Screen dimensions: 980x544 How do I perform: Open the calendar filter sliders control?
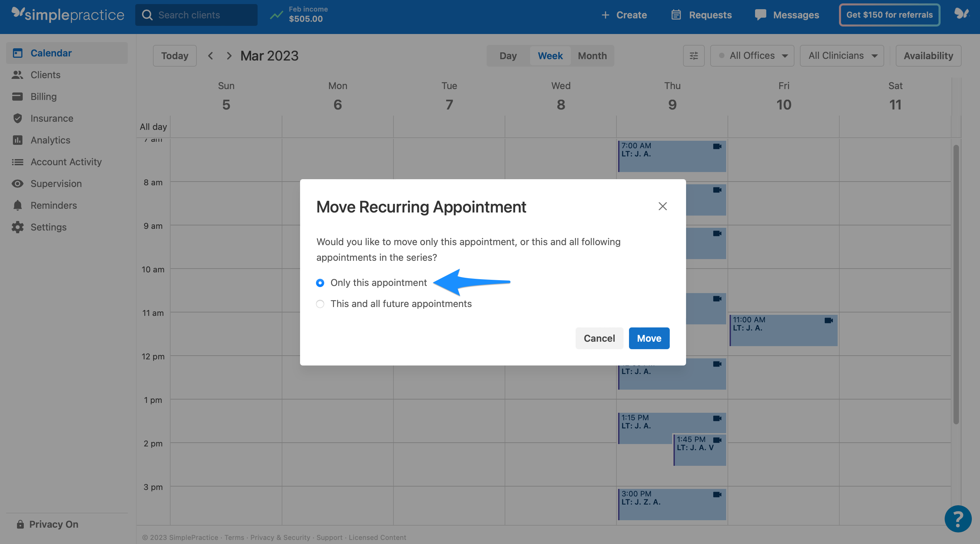click(694, 55)
